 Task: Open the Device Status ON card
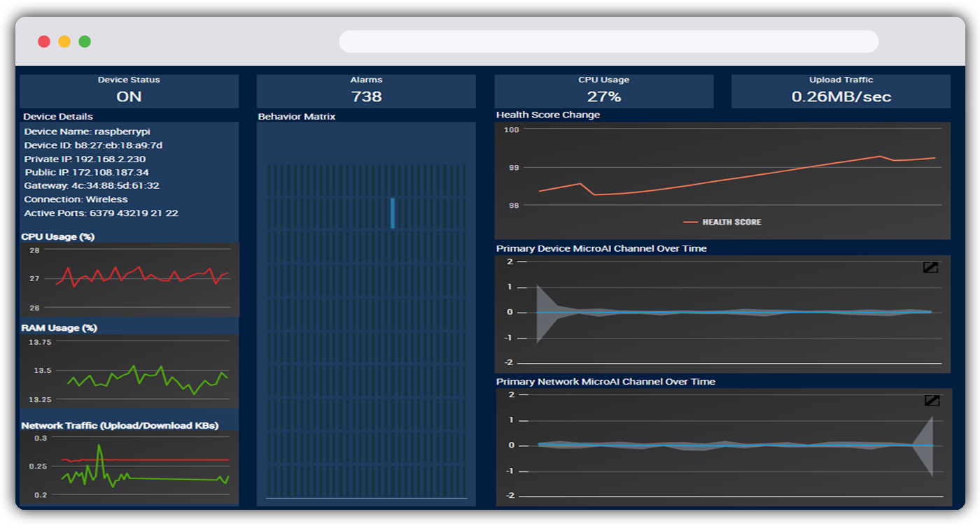click(129, 91)
